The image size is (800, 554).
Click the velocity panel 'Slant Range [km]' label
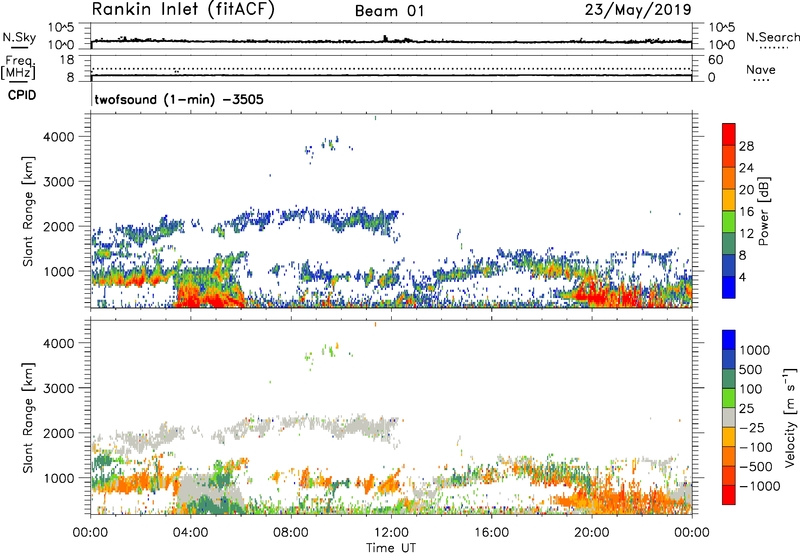tap(29, 417)
